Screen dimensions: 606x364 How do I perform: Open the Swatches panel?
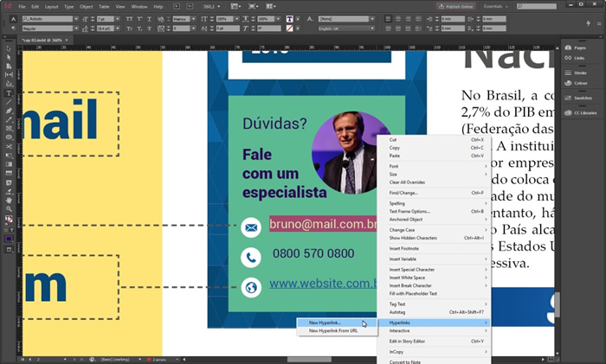(x=580, y=99)
